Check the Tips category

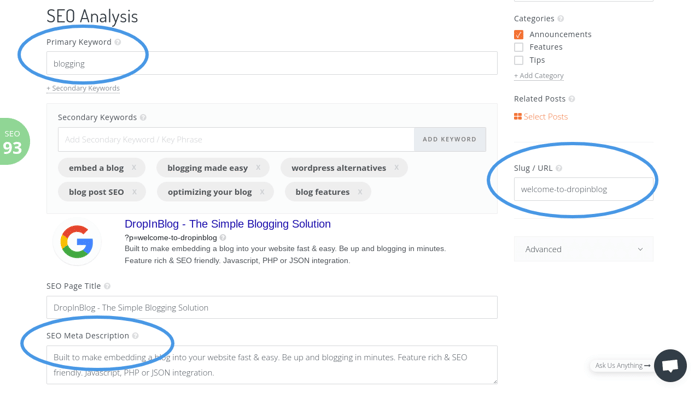[519, 60]
